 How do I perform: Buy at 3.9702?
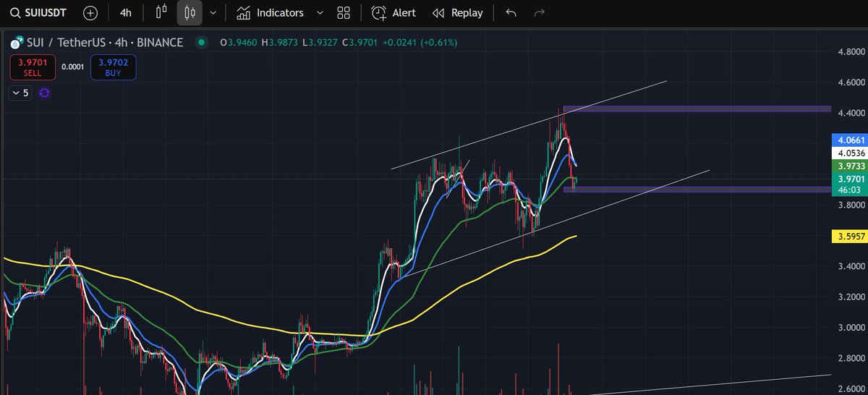pos(114,67)
